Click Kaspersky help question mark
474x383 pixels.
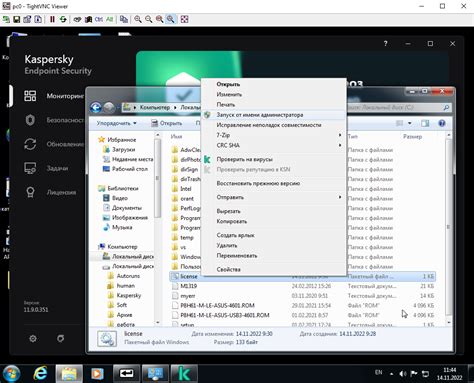[x=385, y=43]
